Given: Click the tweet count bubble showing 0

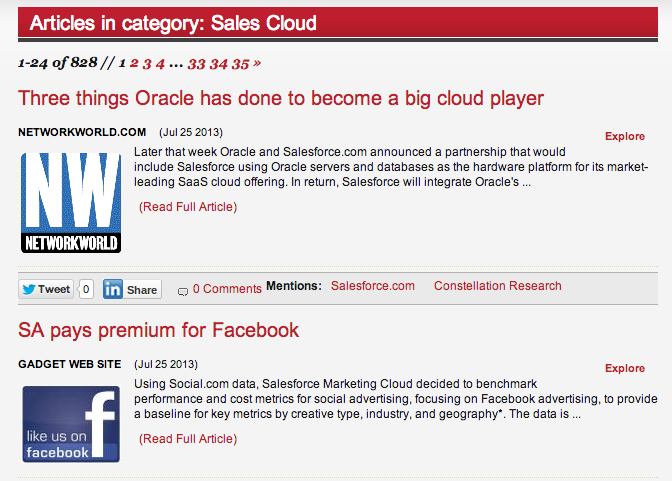Looking at the screenshot, I should point(86,289).
